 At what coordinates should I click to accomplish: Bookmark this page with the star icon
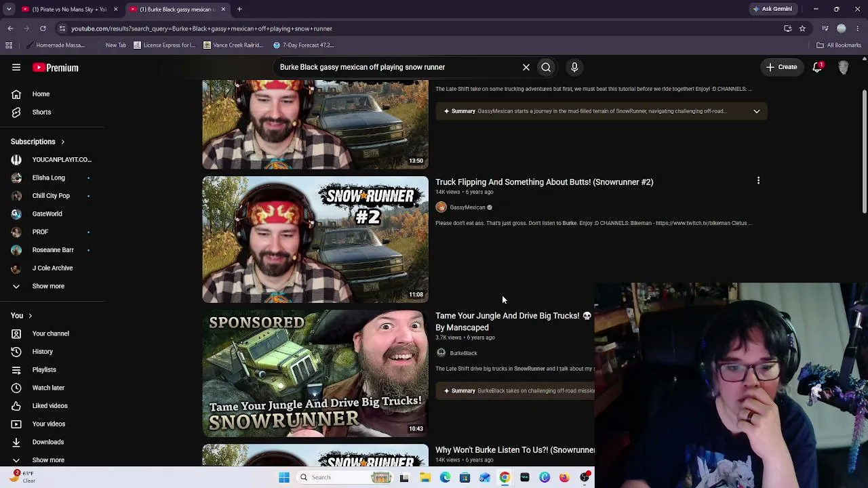(802, 28)
